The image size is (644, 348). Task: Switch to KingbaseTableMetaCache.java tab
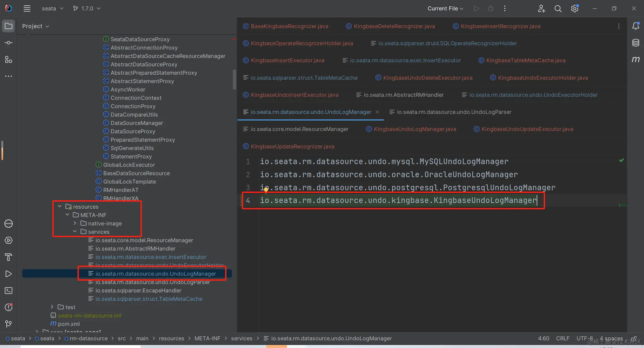pos(522,60)
